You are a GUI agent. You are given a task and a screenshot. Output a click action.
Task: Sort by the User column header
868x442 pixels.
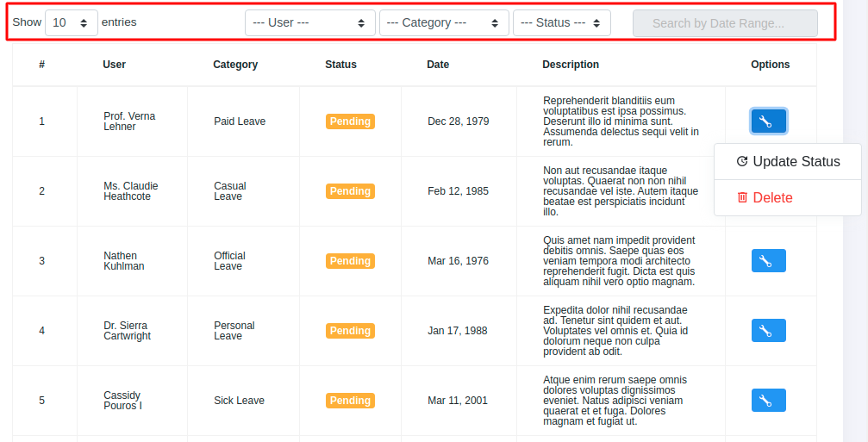[114, 64]
